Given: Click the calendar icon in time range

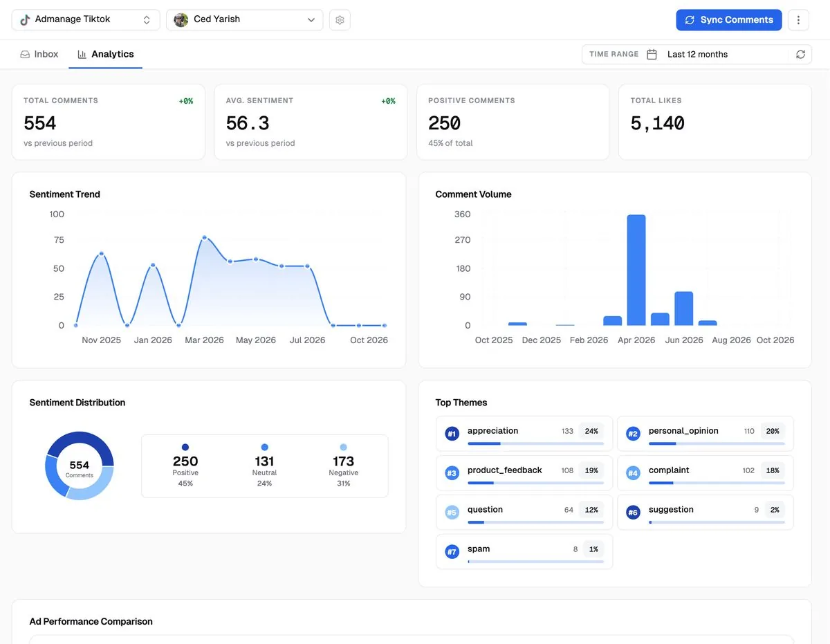Looking at the screenshot, I should tap(652, 55).
